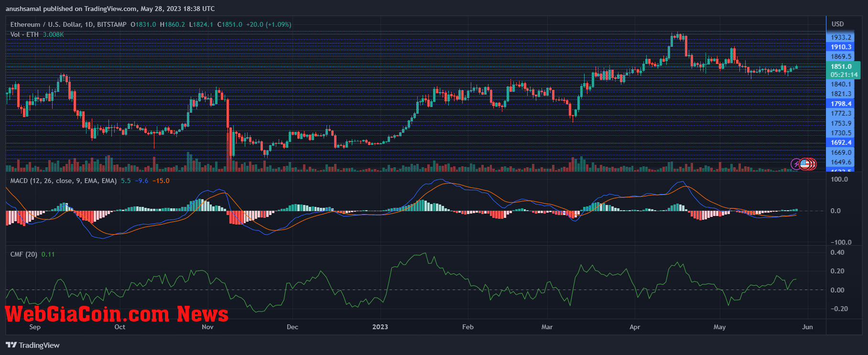
Task: Click the 100.0 MACD scale label
Action: 840,179
